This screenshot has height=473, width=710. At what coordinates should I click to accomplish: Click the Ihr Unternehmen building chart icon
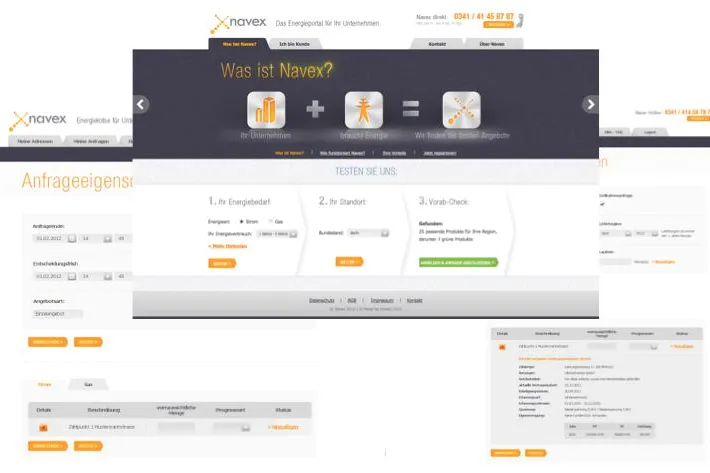pos(266,110)
